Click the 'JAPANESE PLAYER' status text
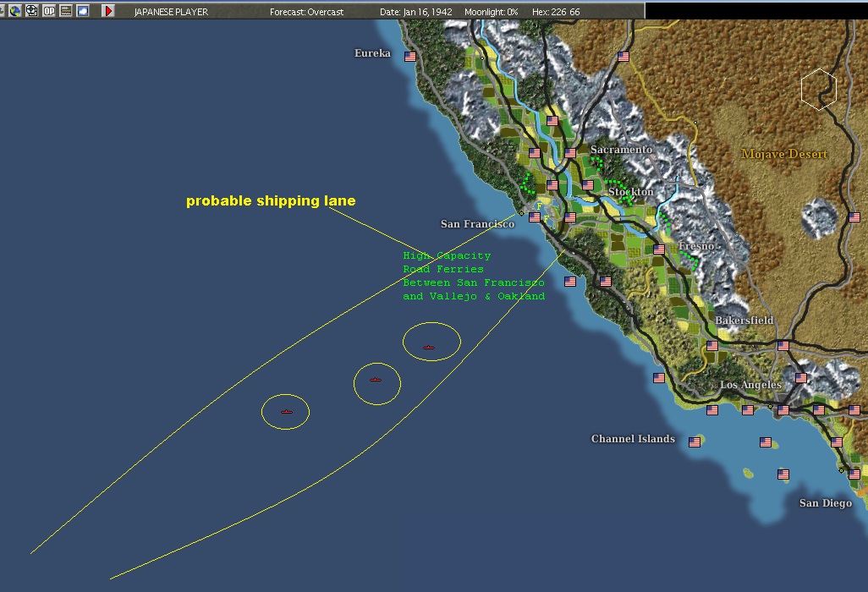Viewport: 868px width, 592px height. (x=171, y=12)
